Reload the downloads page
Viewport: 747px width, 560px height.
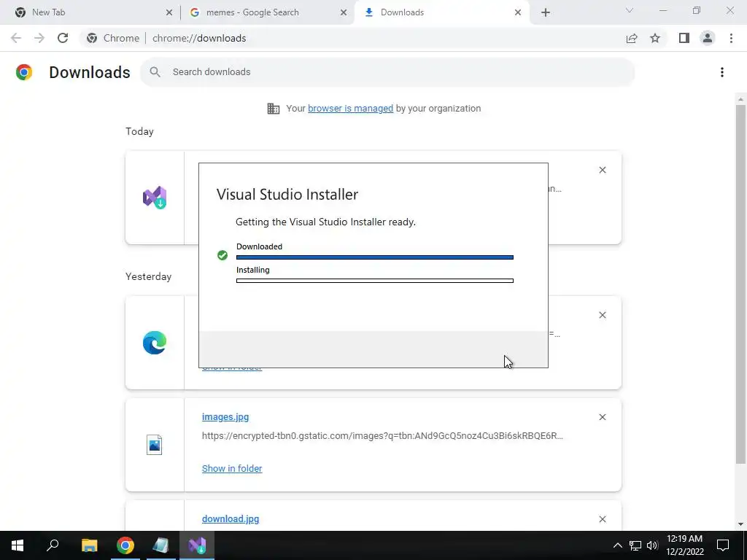tap(63, 38)
